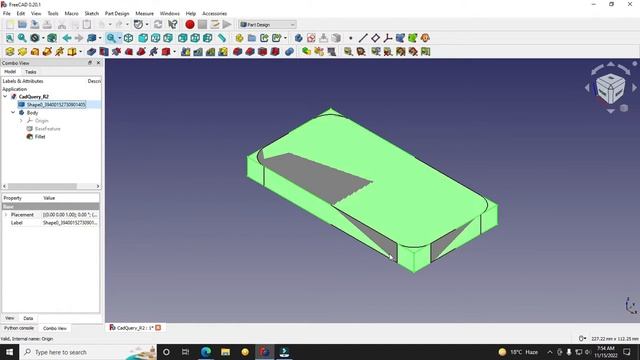
Task: Click the Fit selection magnifier icon
Action: 22,38
